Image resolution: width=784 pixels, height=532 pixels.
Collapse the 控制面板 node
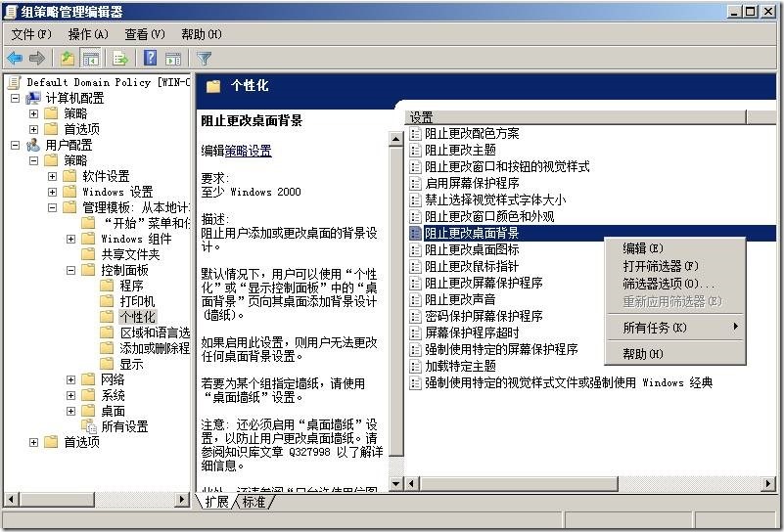71,270
